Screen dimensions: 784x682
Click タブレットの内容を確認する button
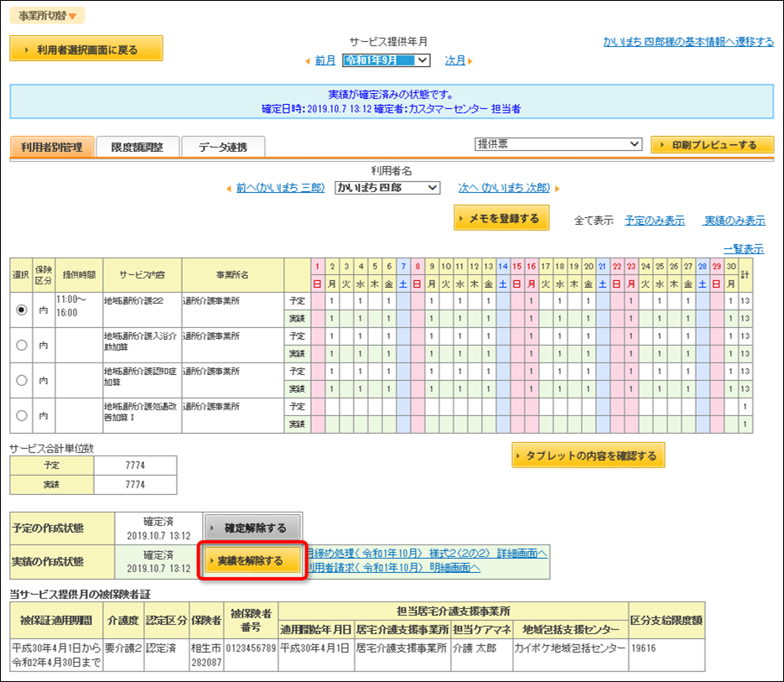(x=588, y=456)
